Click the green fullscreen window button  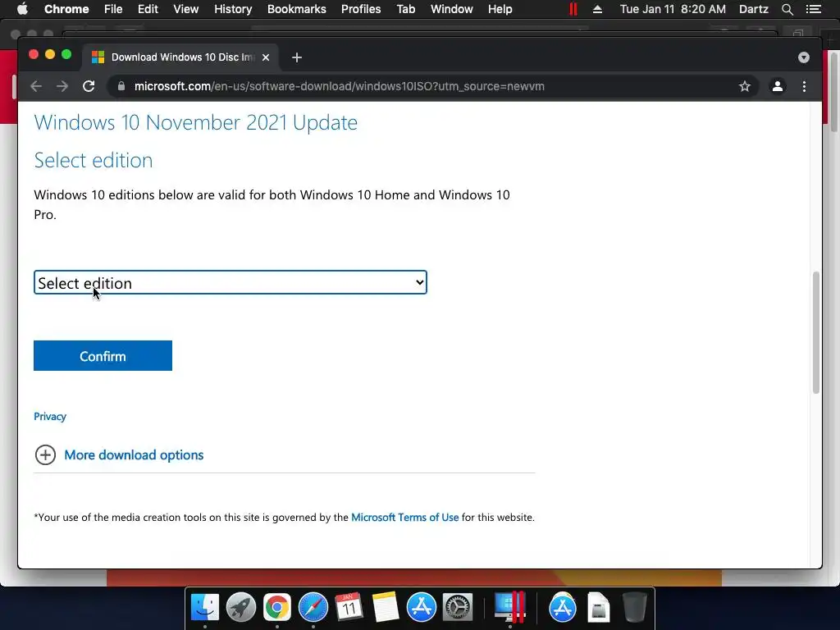66,54
